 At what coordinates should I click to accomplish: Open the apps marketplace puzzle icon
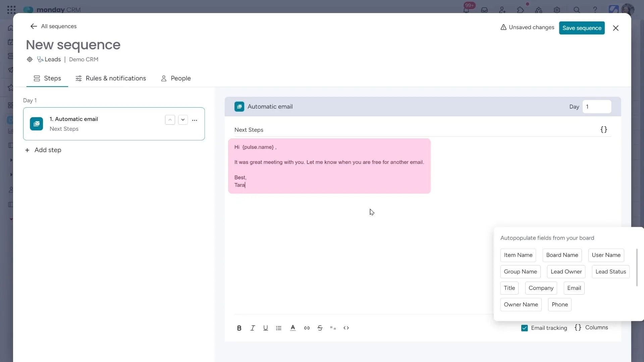pos(520,9)
